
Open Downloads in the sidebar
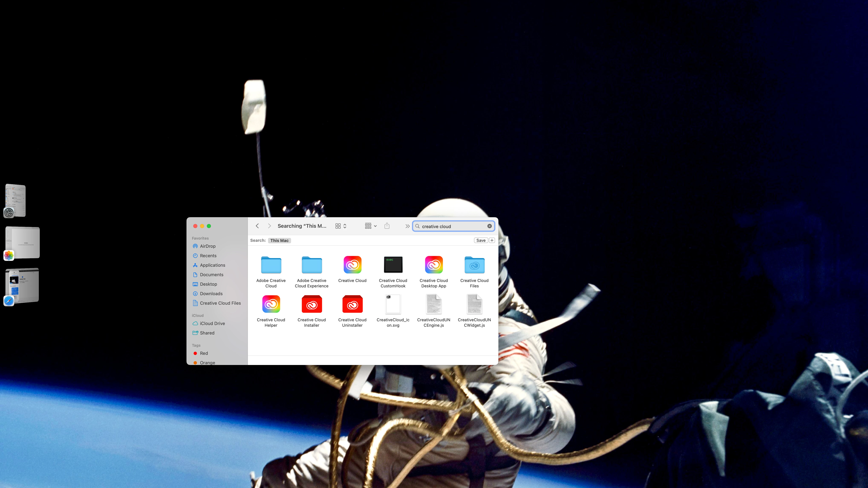pos(211,294)
